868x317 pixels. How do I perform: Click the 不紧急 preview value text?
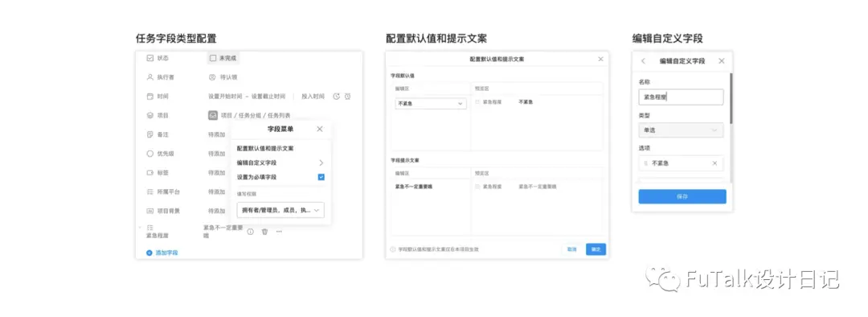[526, 102]
